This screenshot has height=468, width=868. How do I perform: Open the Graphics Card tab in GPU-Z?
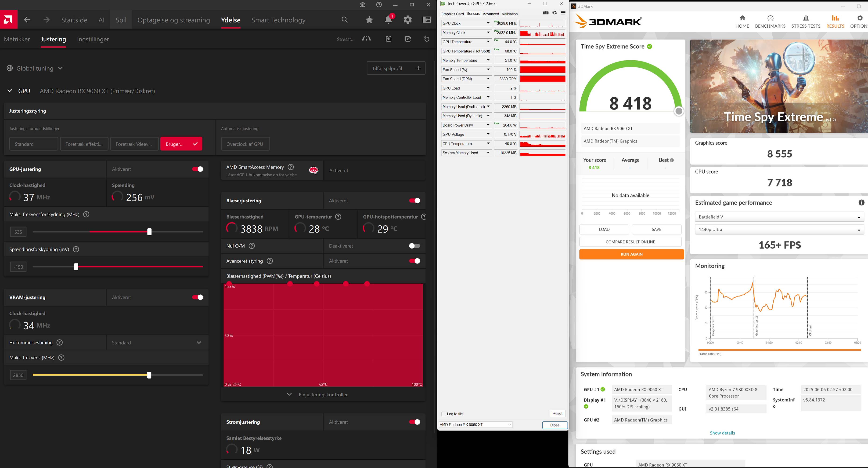coord(452,14)
